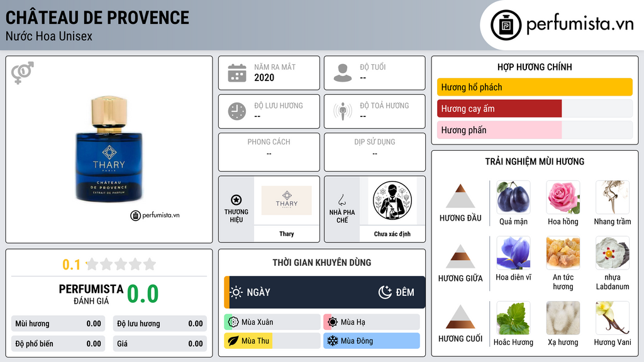Click the HỢP HƯƠNG CHÍNH heading

535,67
